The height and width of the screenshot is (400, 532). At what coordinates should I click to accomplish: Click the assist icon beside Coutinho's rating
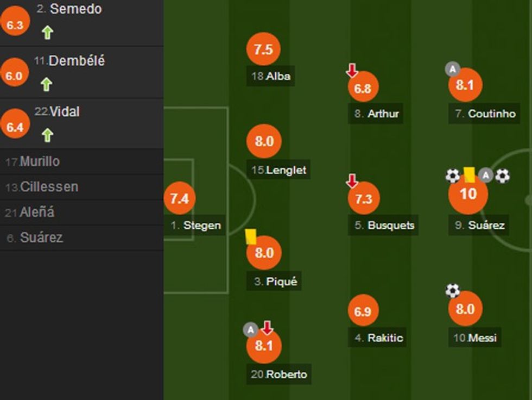(x=452, y=69)
